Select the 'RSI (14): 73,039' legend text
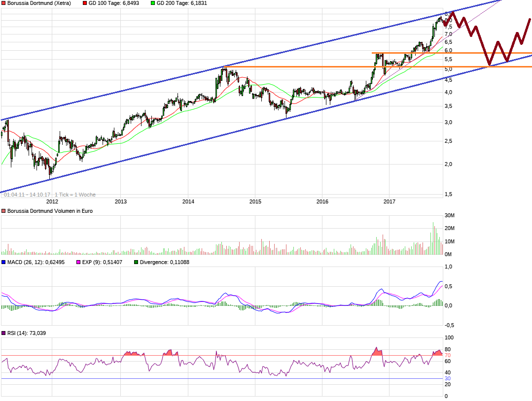This screenshot has width=532, height=401. click(x=27, y=333)
